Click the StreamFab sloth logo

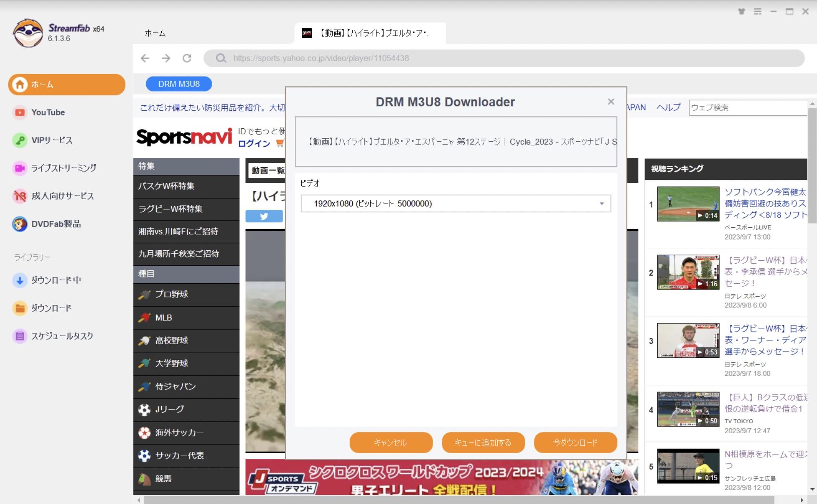[28, 33]
